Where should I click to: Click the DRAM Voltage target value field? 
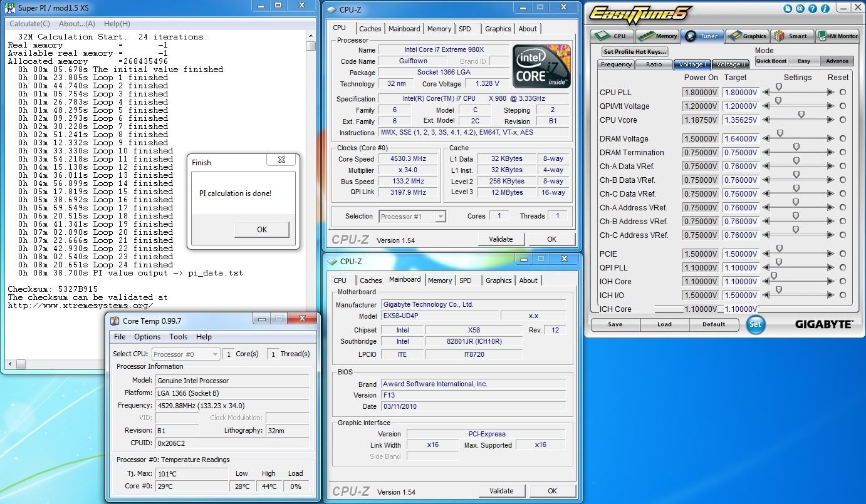(741, 139)
